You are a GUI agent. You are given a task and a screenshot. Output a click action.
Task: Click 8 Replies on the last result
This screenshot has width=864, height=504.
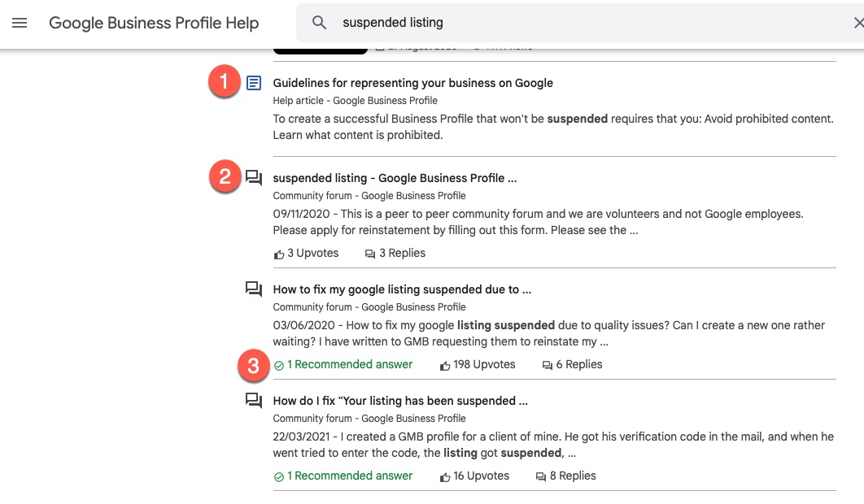click(573, 476)
